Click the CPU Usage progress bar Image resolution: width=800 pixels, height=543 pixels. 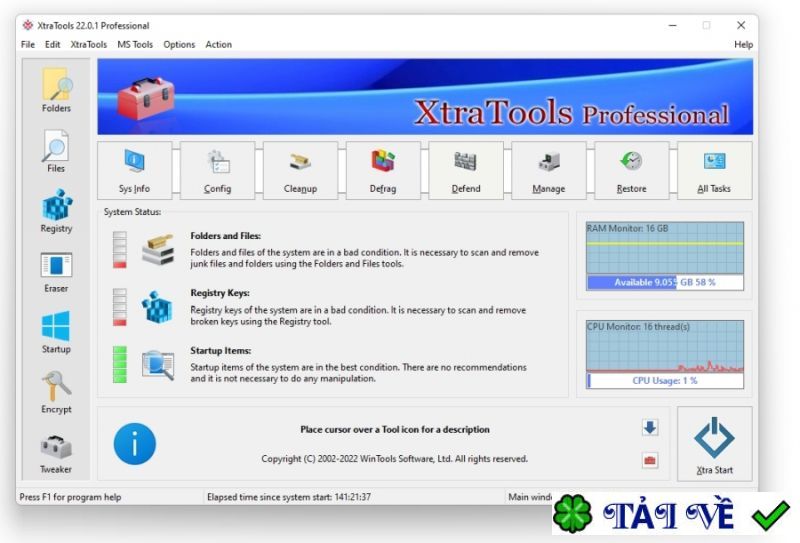[x=665, y=381]
